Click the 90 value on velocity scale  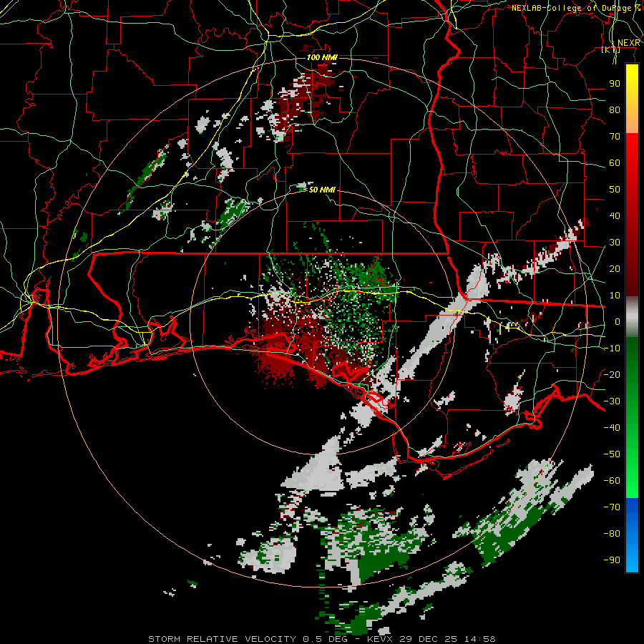[615, 84]
